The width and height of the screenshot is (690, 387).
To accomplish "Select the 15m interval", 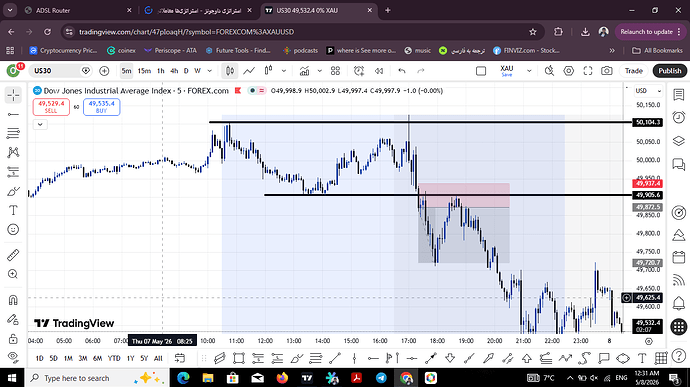I will click(x=144, y=71).
